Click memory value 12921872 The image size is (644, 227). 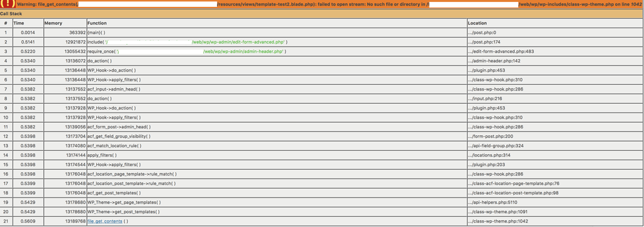click(x=75, y=42)
